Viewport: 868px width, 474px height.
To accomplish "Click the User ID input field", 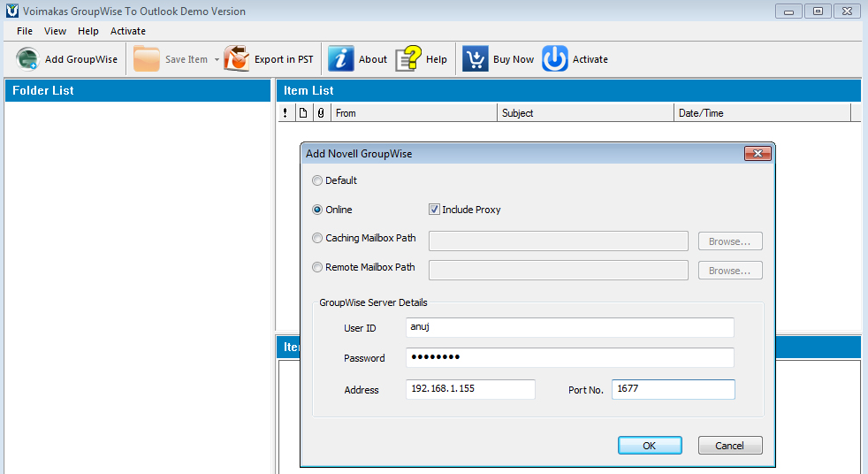I will click(x=569, y=327).
